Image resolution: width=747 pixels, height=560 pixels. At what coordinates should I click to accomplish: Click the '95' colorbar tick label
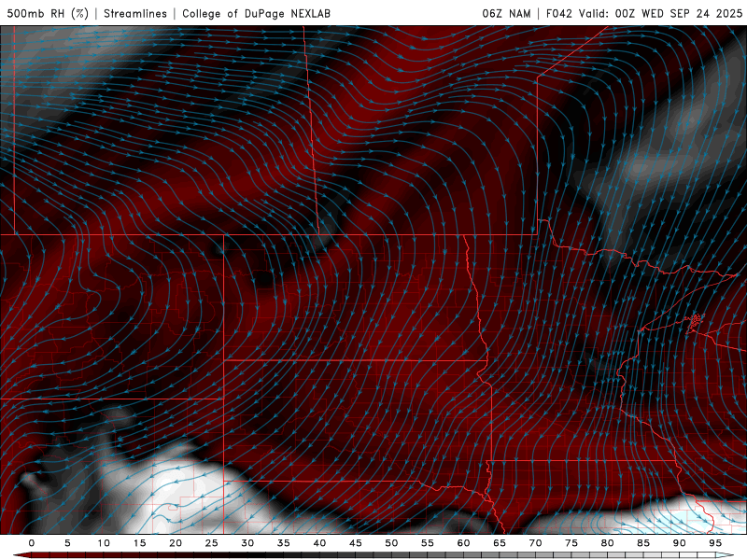click(715, 543)
